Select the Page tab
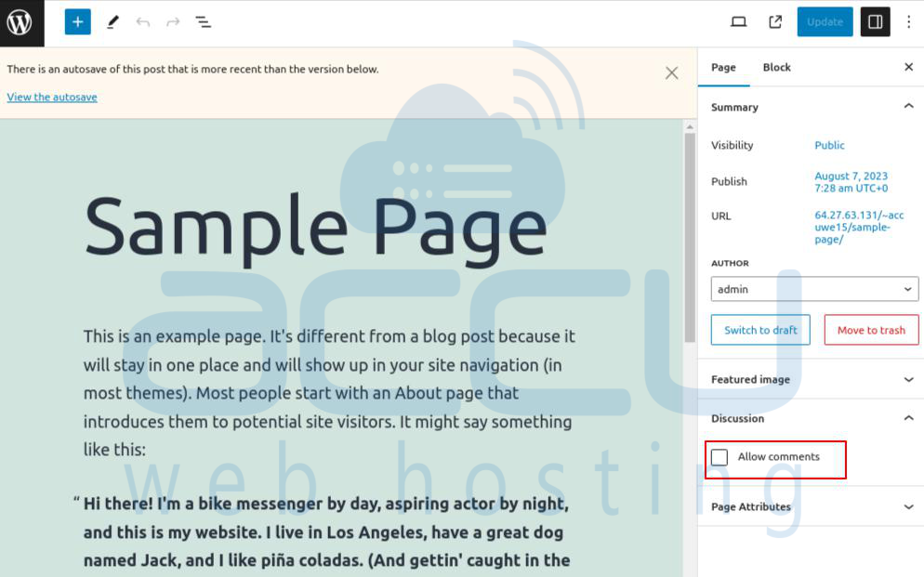924x577 pixels. click(723, 67)
